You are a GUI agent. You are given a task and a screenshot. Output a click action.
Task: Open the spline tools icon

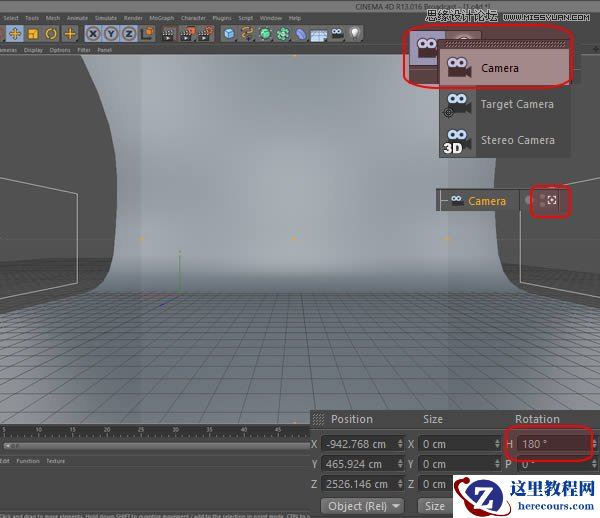pos(247,34)
